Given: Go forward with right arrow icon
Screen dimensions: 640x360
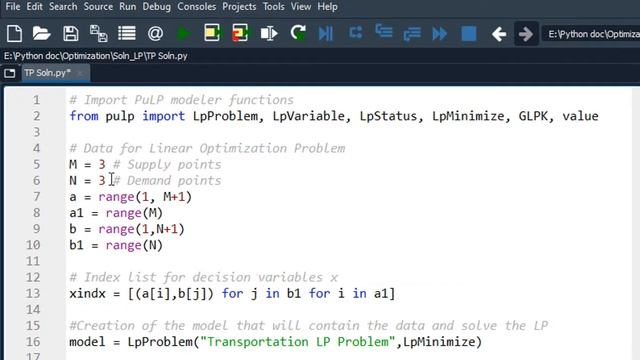Looking at the screenshot, I should 526,34.
